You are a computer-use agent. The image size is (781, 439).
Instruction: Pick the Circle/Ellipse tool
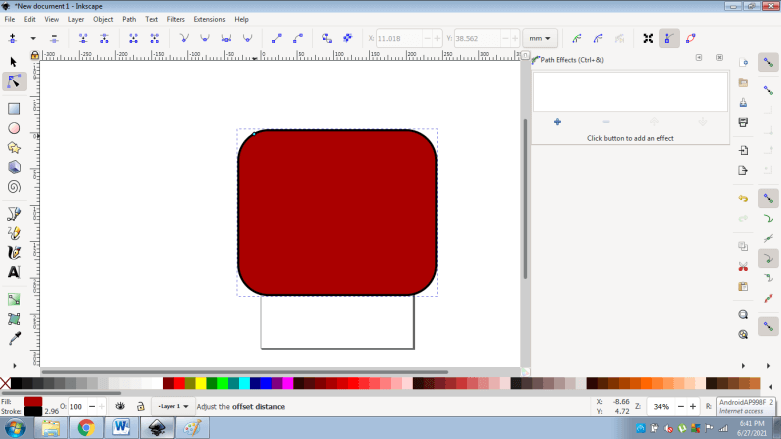[14, 128]
